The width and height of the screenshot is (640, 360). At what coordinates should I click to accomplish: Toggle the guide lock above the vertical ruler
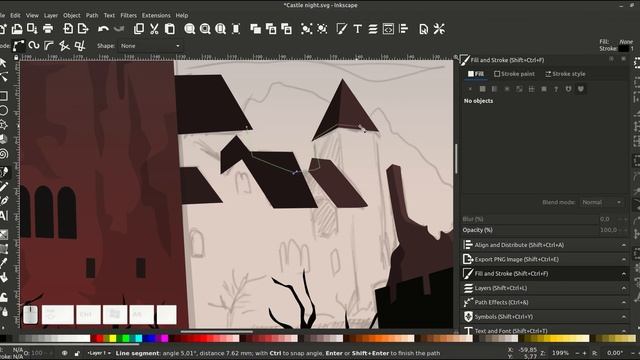[x=16, y=58]
